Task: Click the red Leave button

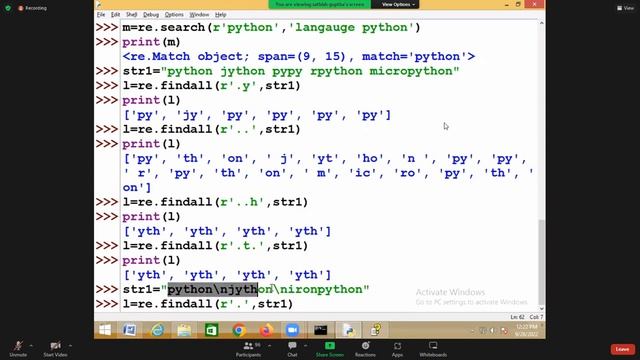Action: [x=622, y=349]
